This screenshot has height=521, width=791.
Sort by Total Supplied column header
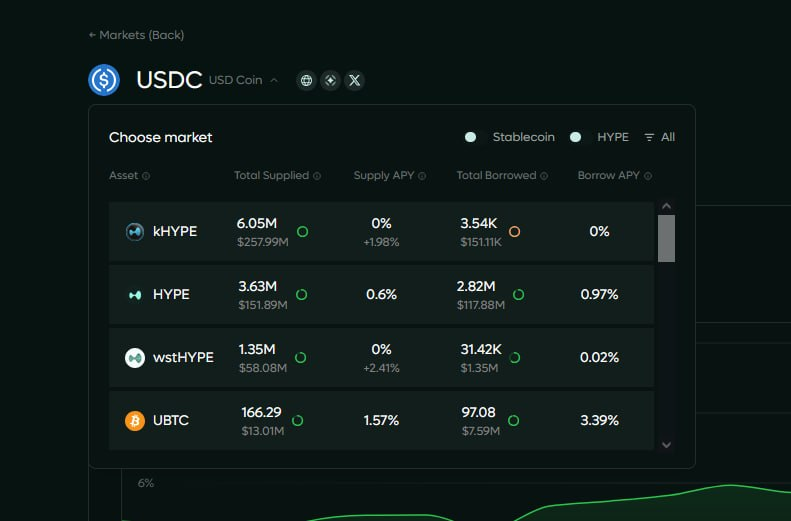[271, 176]
